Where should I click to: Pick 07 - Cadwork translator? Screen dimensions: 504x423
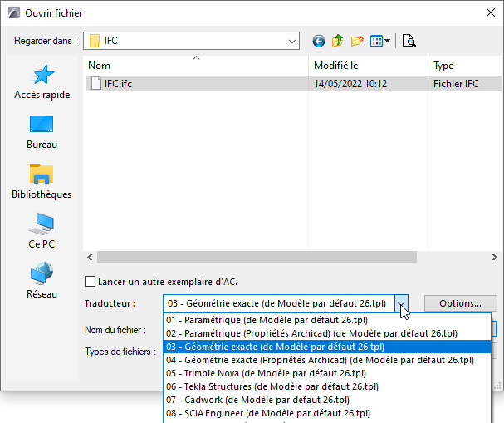327,400
